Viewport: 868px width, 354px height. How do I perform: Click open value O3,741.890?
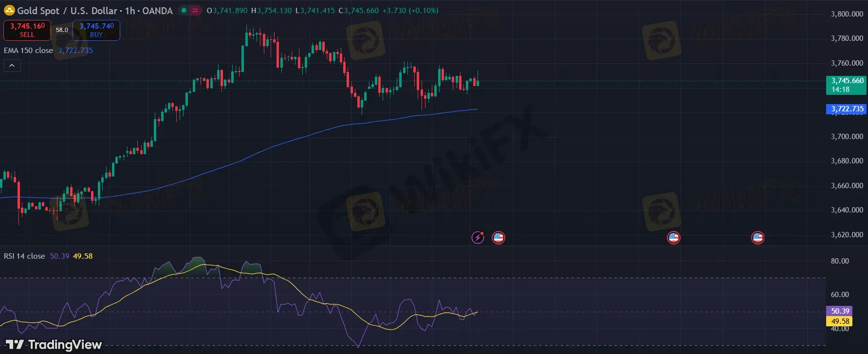pos(227,10)
